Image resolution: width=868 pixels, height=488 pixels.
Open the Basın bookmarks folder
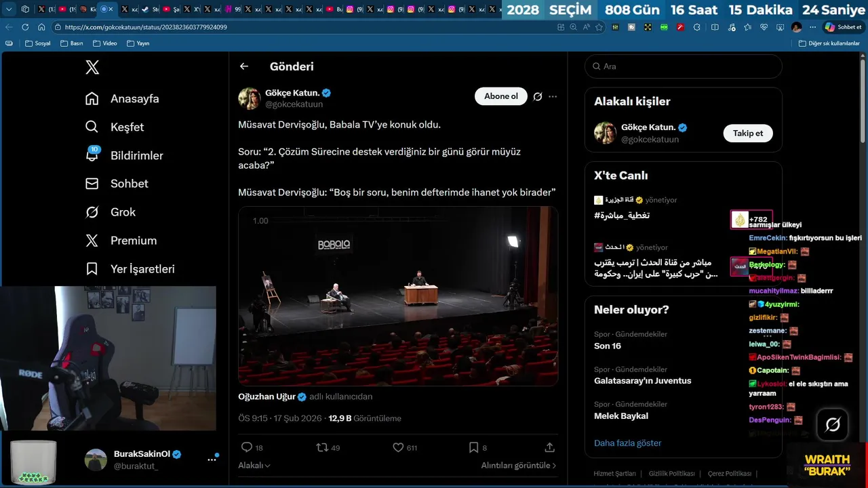(x=72, y=43)
